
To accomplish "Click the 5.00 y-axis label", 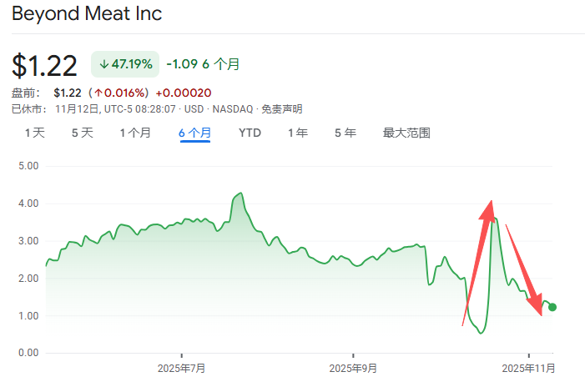I will [28, 165].
